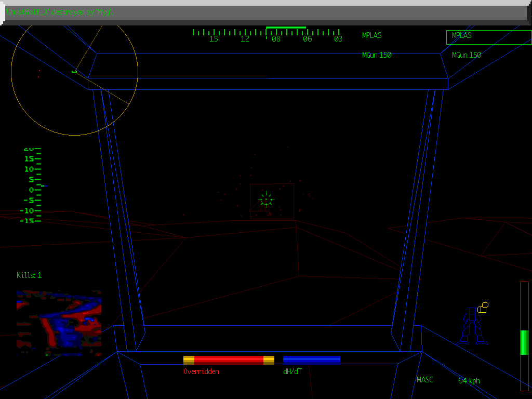This screenshot has width=532, height=399.
Task: Click heading 08 on the compass strip
Action: (276, 39)
